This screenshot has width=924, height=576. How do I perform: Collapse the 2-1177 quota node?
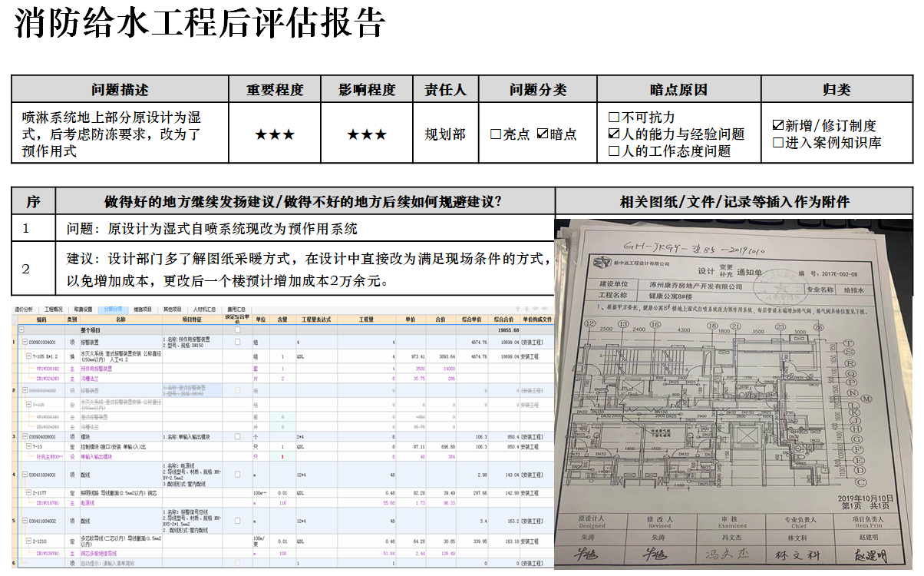pos(28,492)
